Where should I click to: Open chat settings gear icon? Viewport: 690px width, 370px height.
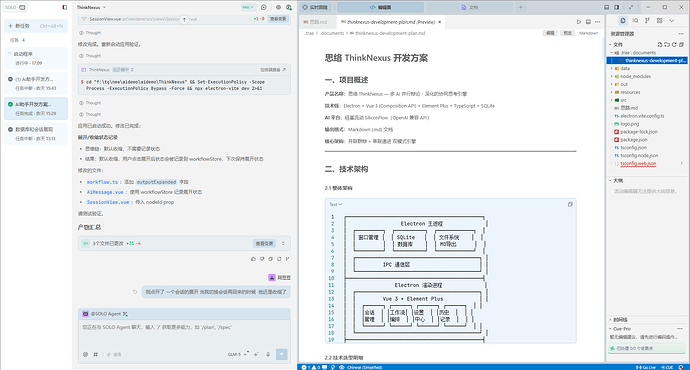point(278,7)
